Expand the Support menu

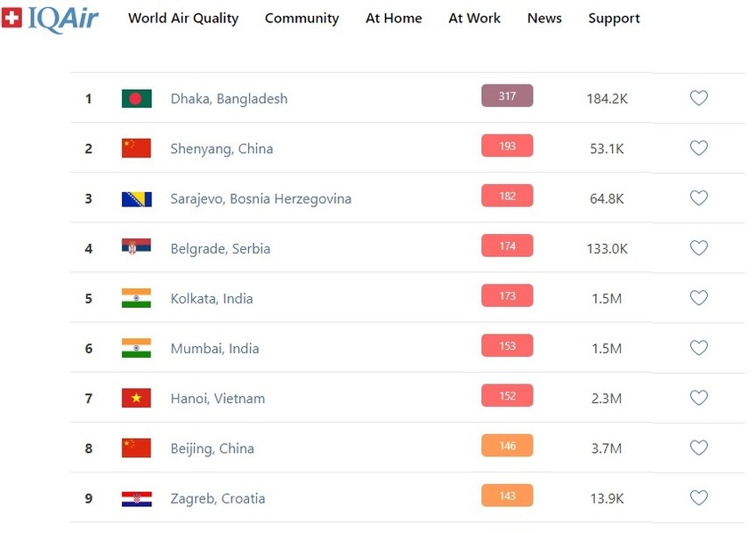pos(614,19)
